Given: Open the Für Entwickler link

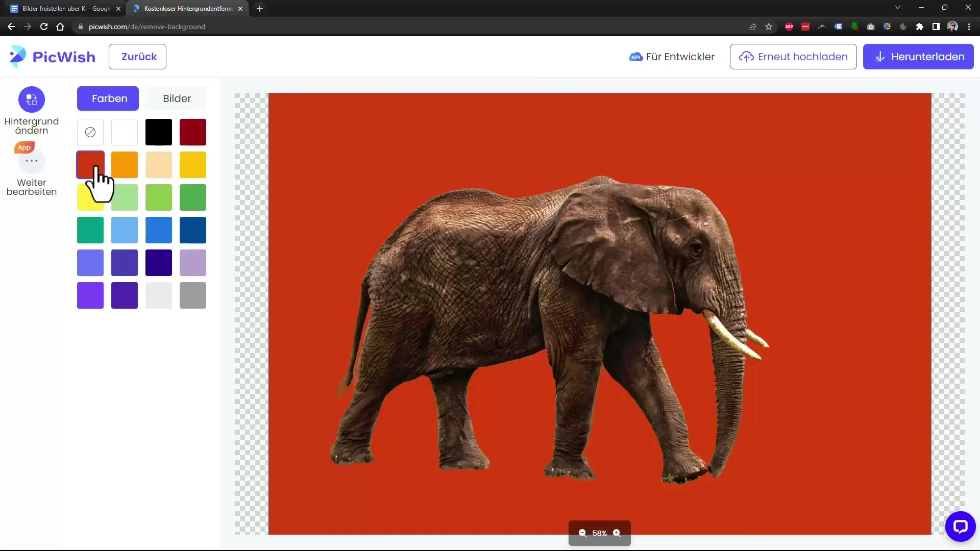Looking at the screenshot, I should click(672, 57).
